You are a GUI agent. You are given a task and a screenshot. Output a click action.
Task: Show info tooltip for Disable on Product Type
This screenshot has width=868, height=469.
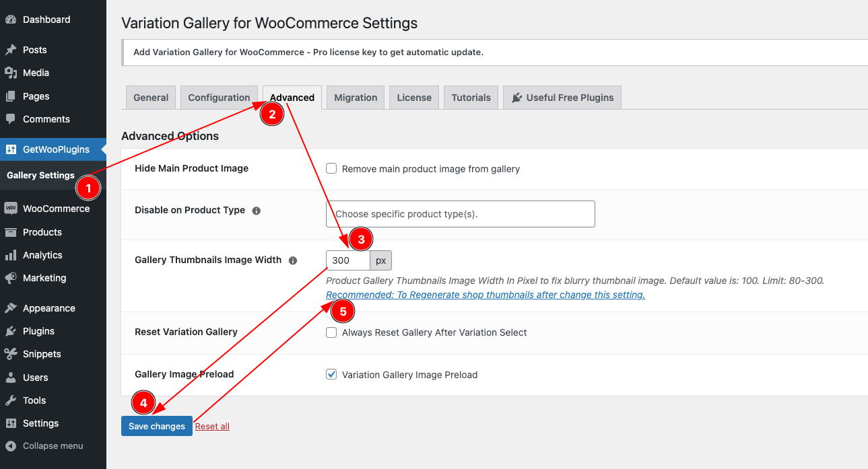pos(256,211)
